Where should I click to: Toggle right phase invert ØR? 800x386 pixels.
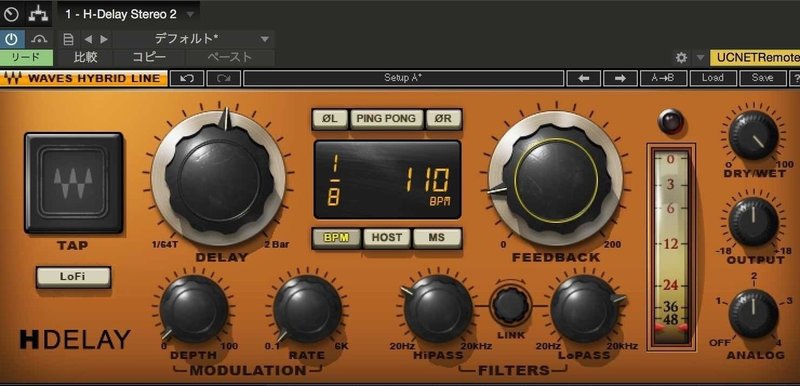[443, 118]
